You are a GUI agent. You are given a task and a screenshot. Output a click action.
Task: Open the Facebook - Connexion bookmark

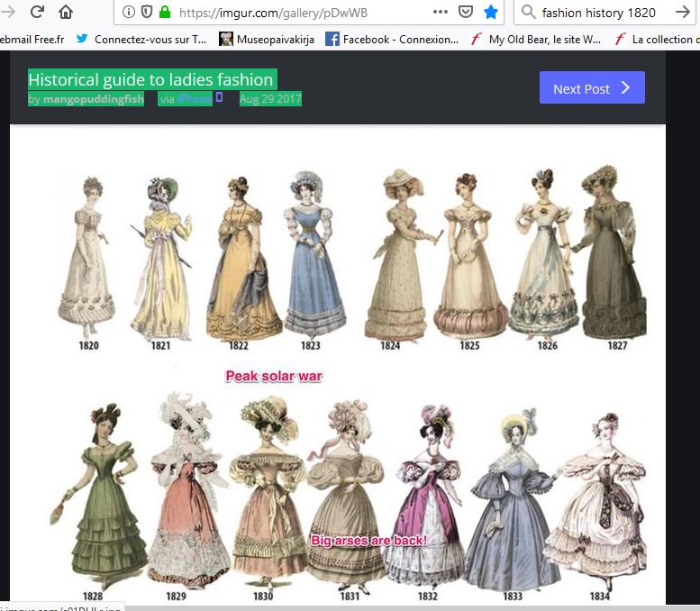pos(392,40)
